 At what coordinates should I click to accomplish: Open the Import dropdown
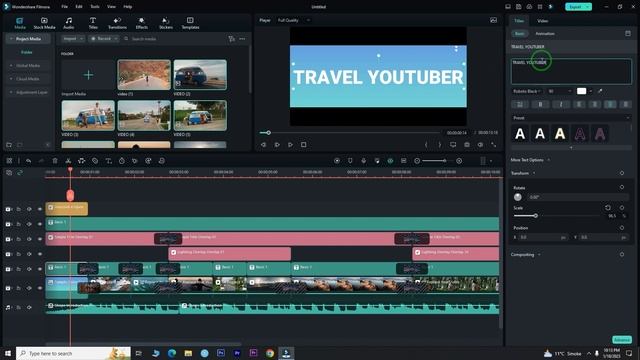pos(73,39)
